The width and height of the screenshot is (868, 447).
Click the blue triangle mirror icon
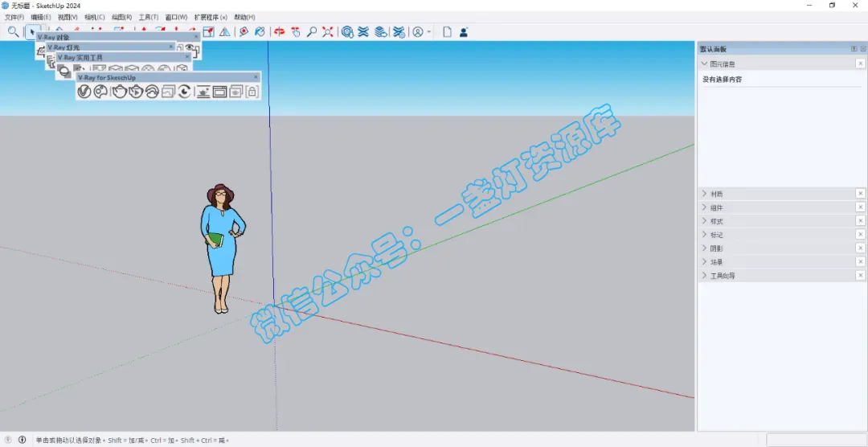click(x=225, y=32)
